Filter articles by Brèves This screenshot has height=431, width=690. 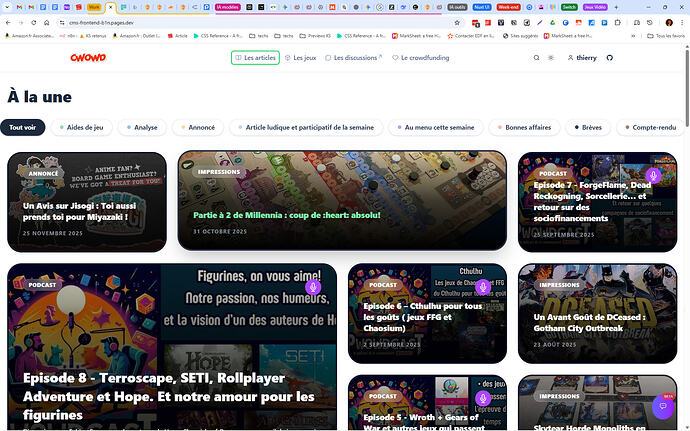tap(588, 127)
